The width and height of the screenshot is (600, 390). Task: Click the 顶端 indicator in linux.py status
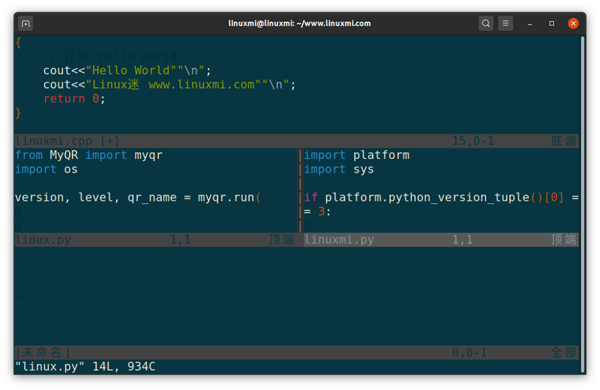282,240
